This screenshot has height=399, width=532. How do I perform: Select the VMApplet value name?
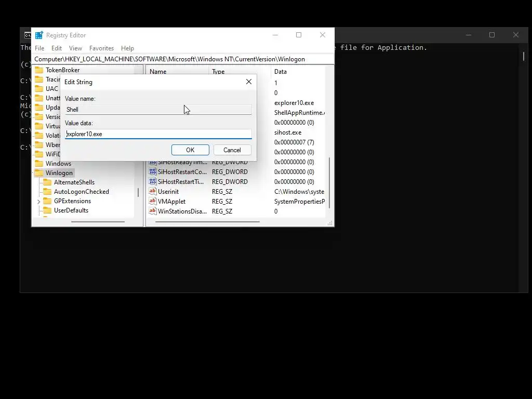(x=171, y=201)
